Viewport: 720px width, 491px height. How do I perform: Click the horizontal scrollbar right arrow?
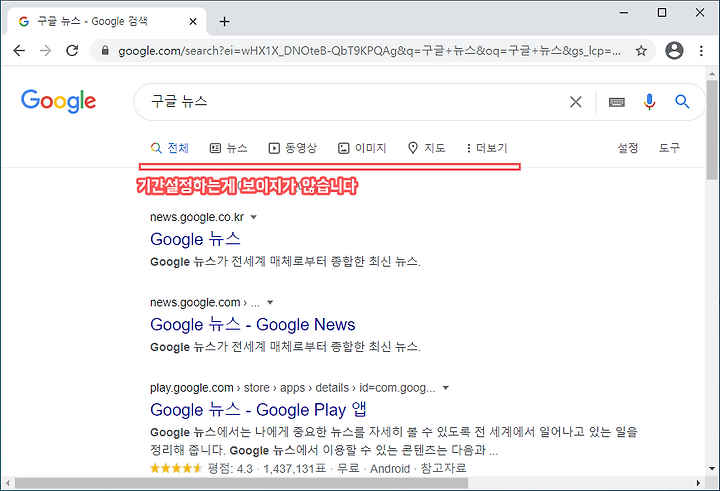[698, 483]
